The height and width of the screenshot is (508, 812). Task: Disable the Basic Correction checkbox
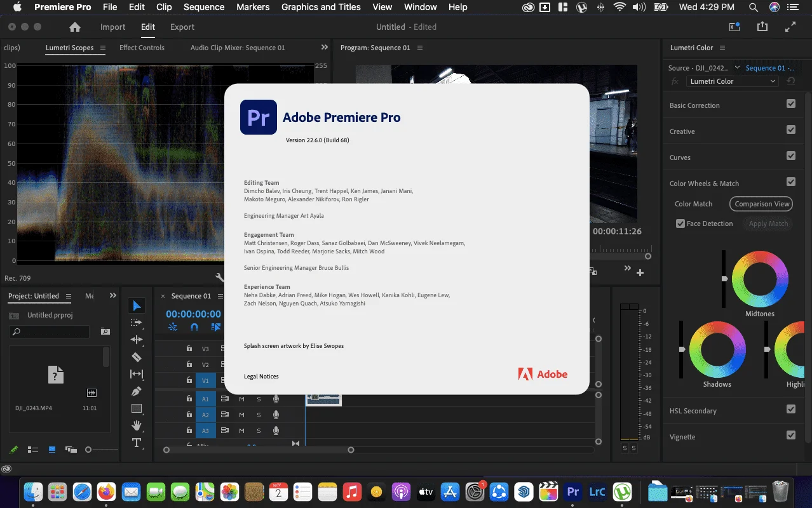click(x=791, y=104)
